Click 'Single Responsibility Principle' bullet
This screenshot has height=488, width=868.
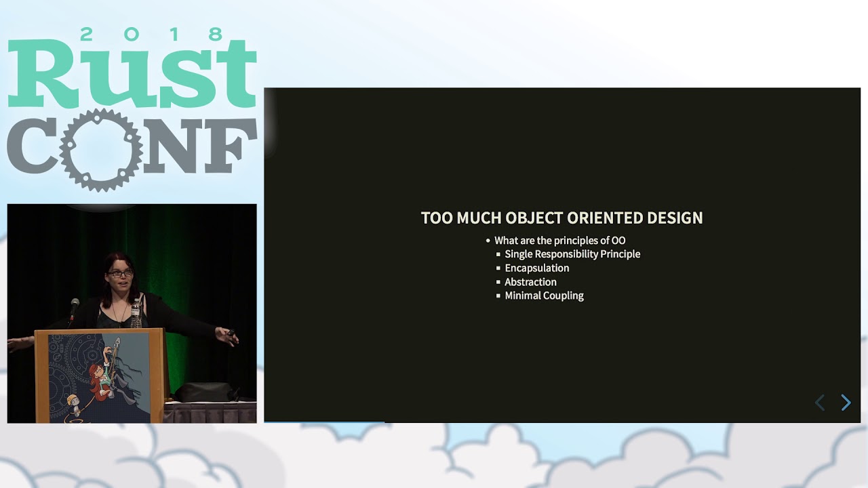click(572, 254)
